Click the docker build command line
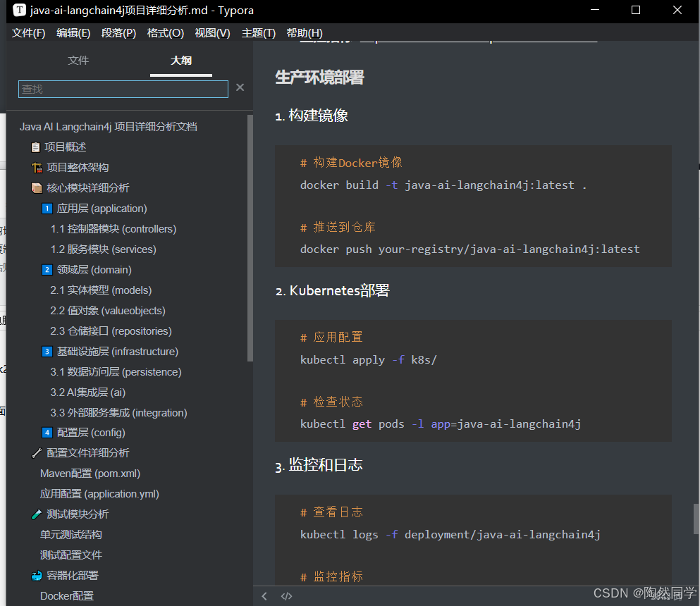The width and height of the screenshot is (700, 606). (x=443, y=185)
